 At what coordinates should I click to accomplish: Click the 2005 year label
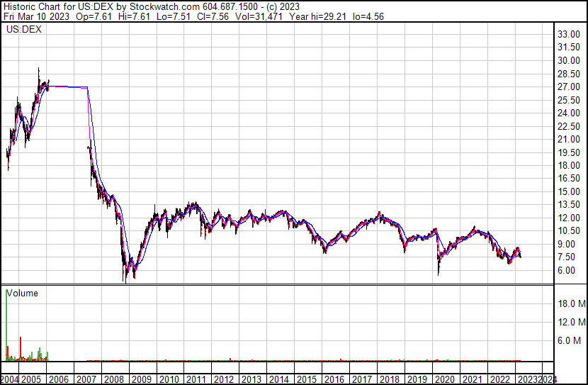pos(30,379)
